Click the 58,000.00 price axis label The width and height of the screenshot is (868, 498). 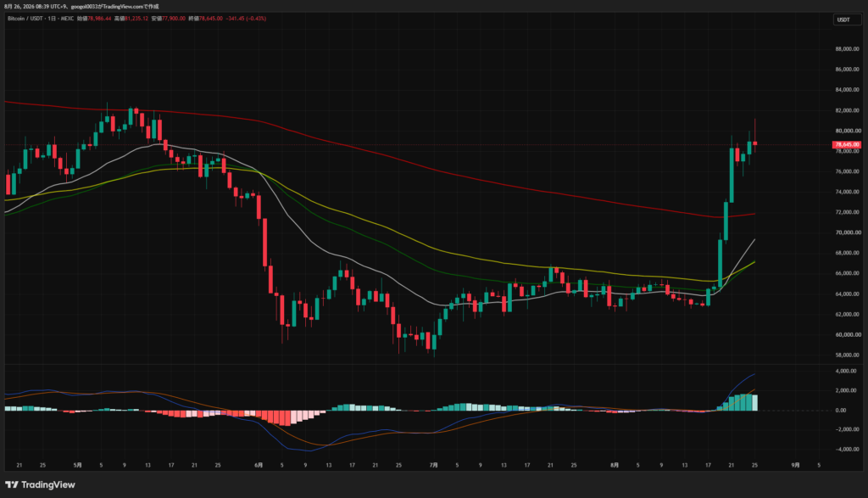point(847,355)
